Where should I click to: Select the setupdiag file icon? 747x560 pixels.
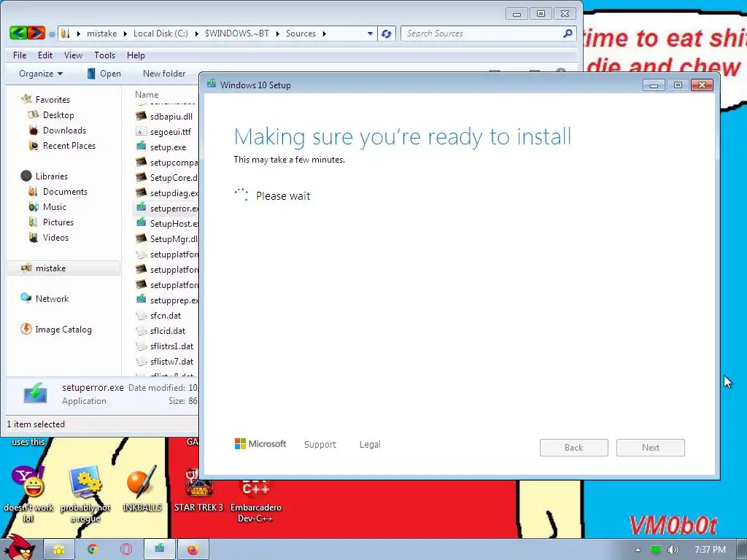click(x=141, y=192)
